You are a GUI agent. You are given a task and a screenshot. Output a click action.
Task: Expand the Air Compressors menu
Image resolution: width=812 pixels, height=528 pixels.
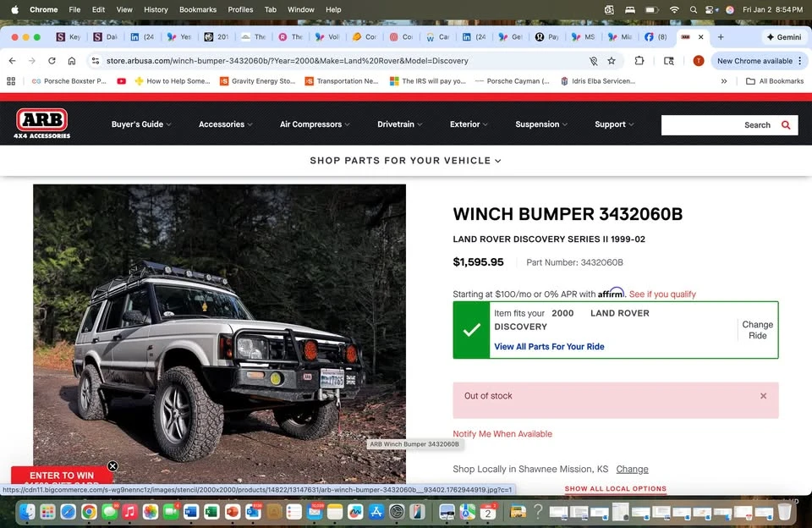(315, 124)
